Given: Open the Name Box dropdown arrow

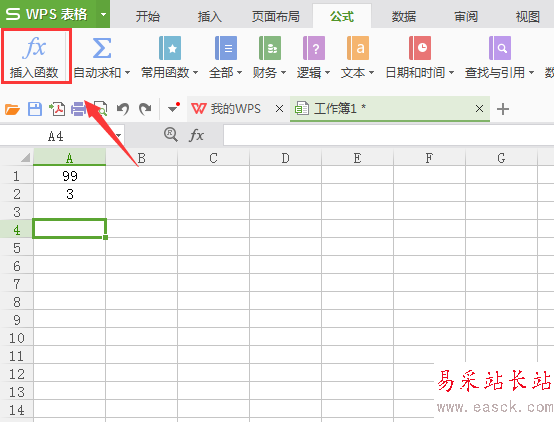Looking at the screenshot, I should [119, 136].
